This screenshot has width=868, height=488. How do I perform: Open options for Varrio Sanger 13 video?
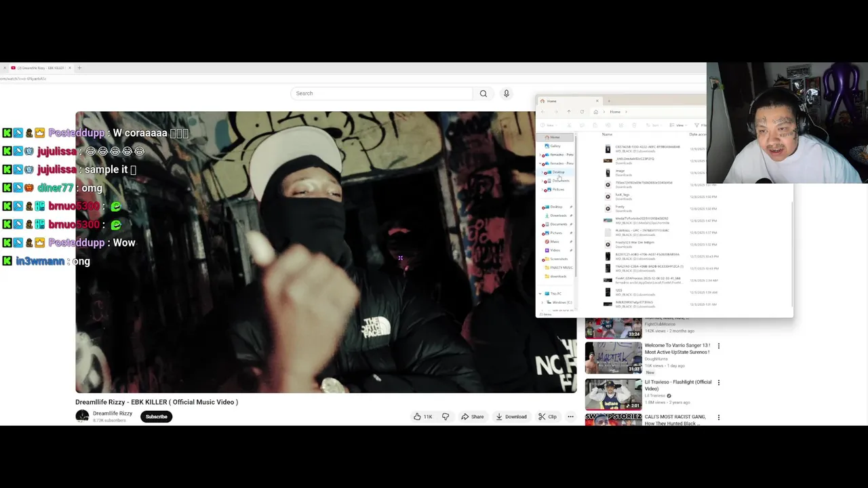tap(719, 346)
